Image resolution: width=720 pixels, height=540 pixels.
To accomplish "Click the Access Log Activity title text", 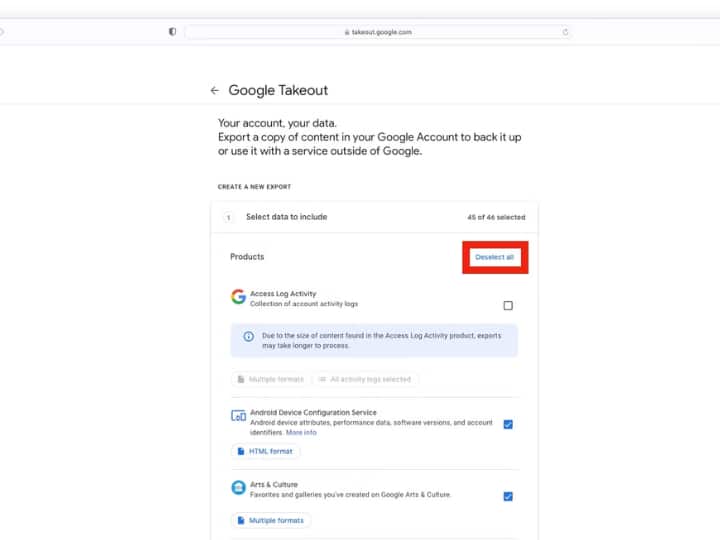I will pyautogui.click(x=283, y=293).
